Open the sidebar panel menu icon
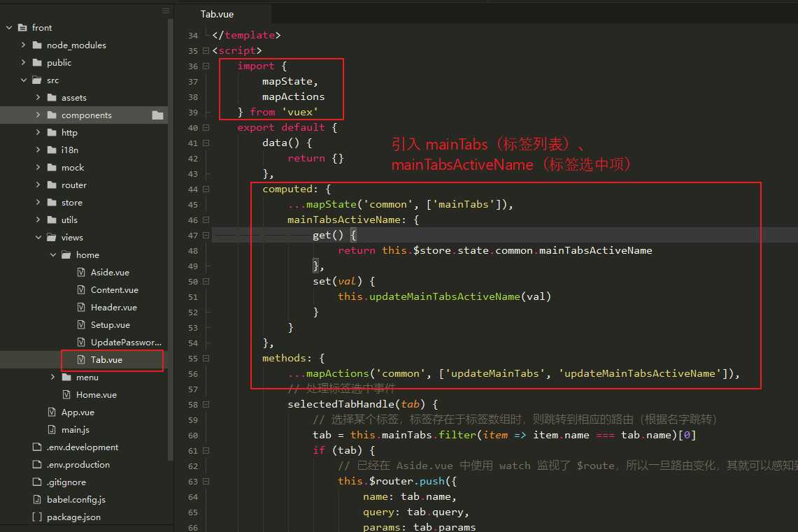The image size is (798, 532). point(165,10)
